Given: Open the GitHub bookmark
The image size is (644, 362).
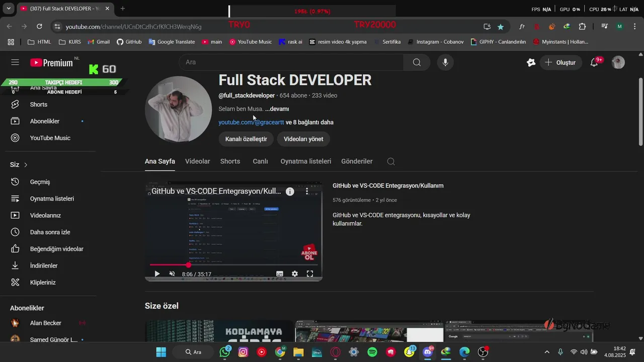Looking at the screenshot, I should pos(129,42).
